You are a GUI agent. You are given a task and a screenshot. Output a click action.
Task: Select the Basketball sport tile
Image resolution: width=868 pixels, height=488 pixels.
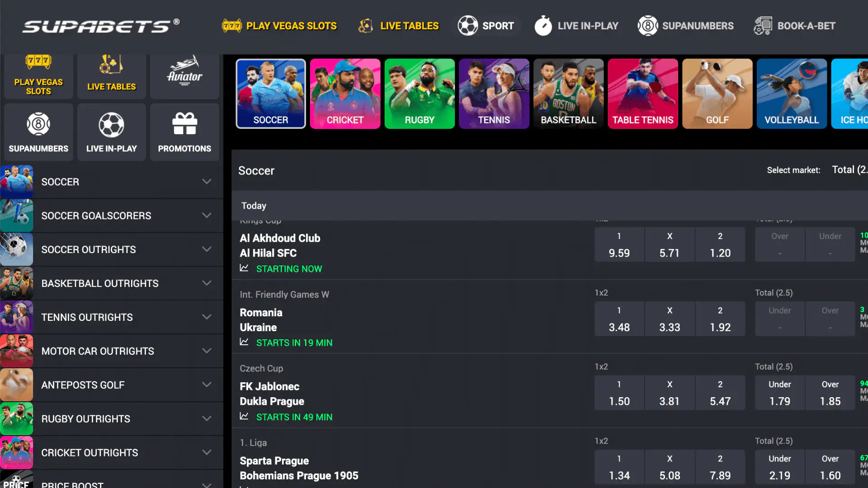click(568, 94)
